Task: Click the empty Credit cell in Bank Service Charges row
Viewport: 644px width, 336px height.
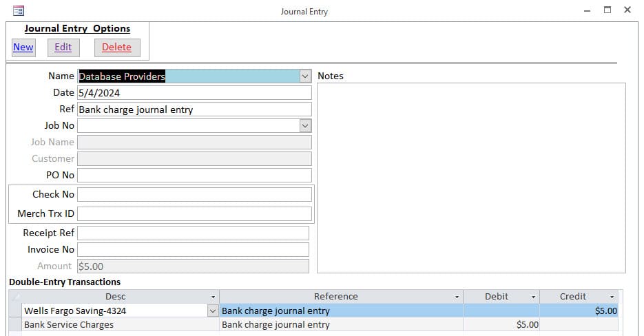Action: tap(579, 324)
